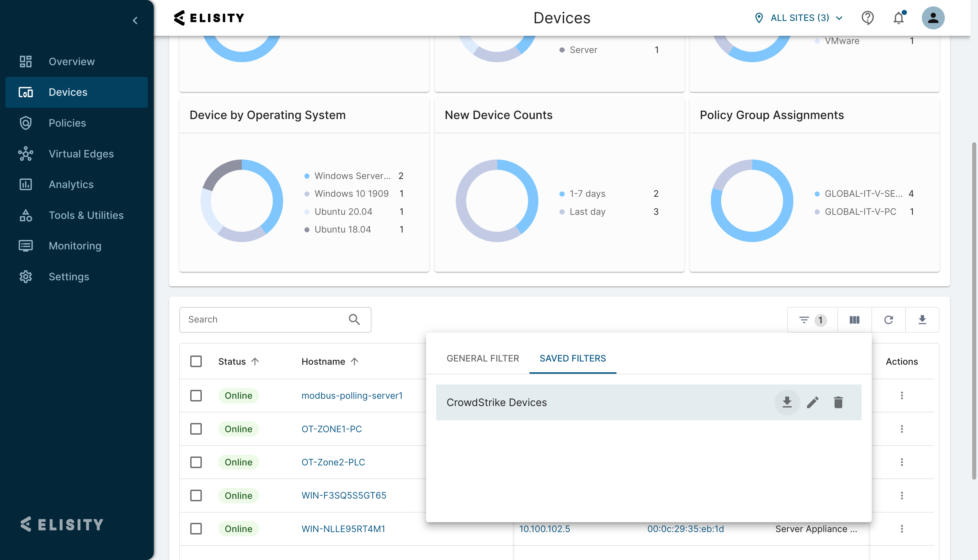Screen dimensions: 978x560
Task: Click the help question mark icon
Action: pos(867,18)
